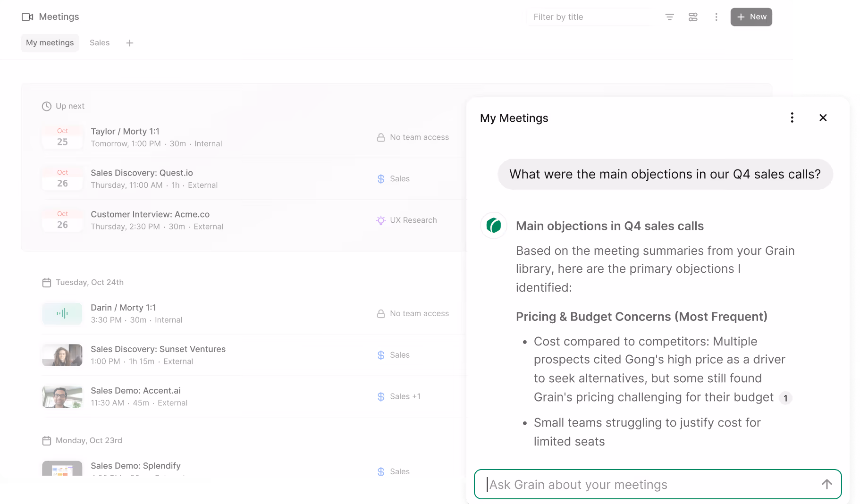Open the Darin / Morty 1:1 waveform thumbnail

point(62,313)
